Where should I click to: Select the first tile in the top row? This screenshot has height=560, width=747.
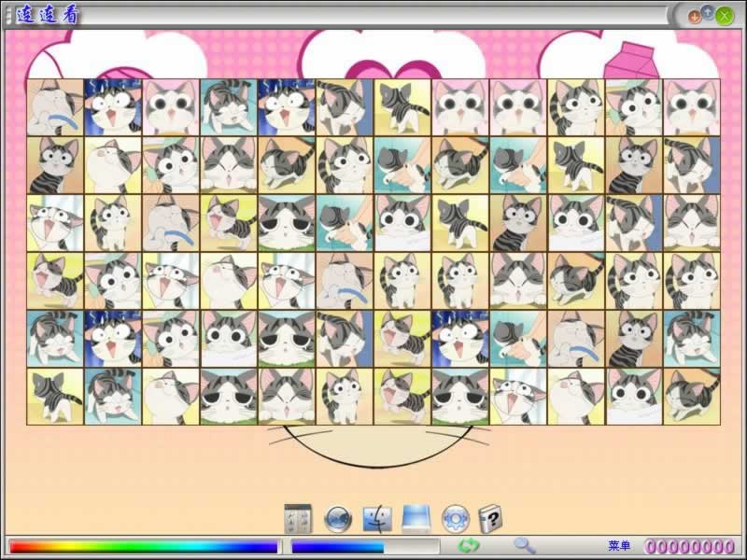tap(55, 107)
